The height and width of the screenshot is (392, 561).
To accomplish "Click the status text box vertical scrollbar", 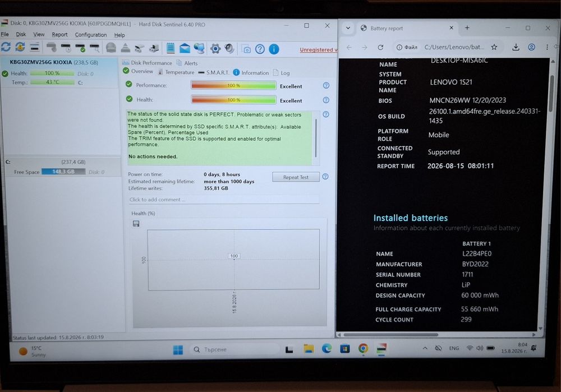I will pyautogui.click(x=315, y=138).
